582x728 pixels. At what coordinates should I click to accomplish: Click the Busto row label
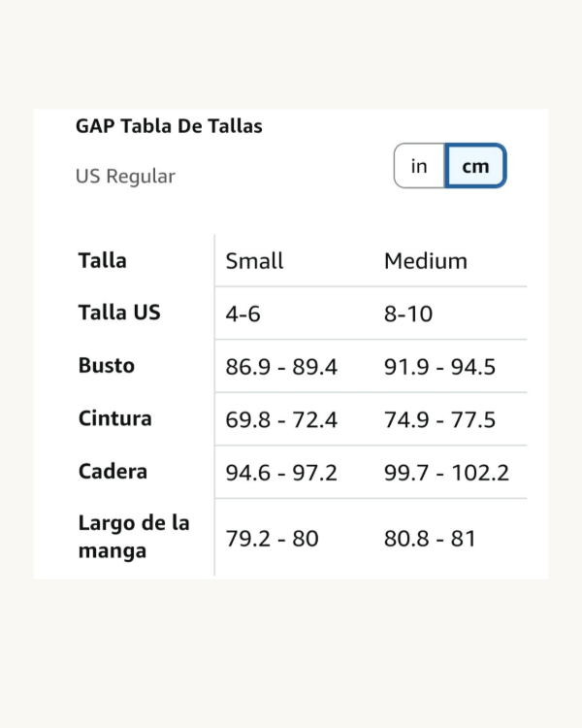[107, 366]
